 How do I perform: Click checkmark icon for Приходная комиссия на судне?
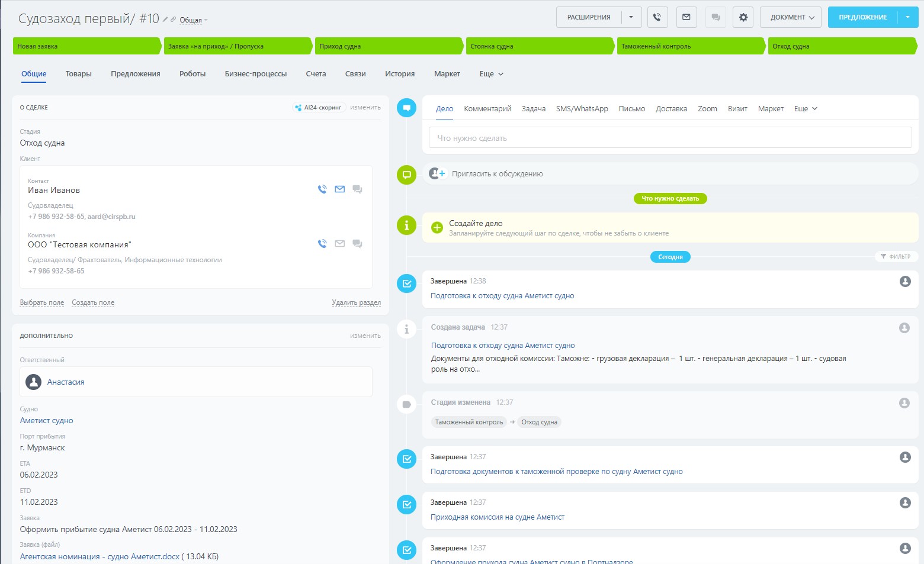tap(406, 505)
